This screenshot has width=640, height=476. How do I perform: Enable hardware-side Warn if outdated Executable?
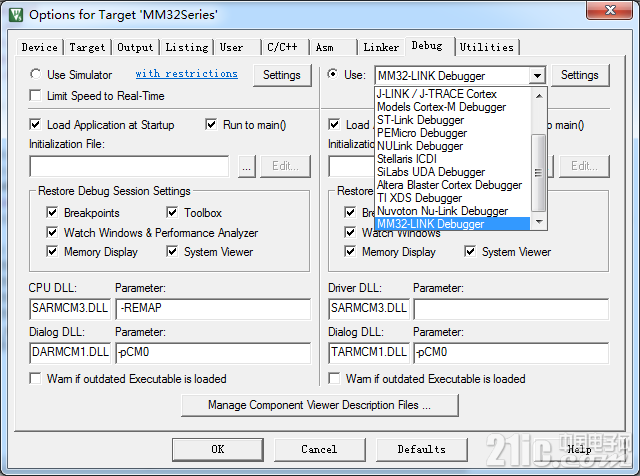point(334,378)
